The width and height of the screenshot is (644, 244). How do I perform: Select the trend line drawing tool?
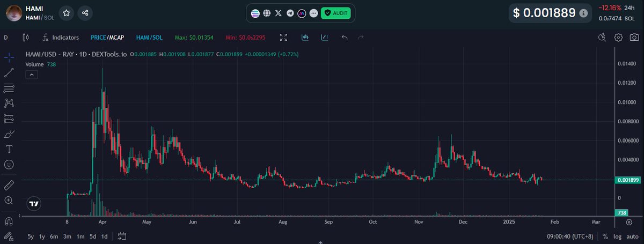point(9,72)
